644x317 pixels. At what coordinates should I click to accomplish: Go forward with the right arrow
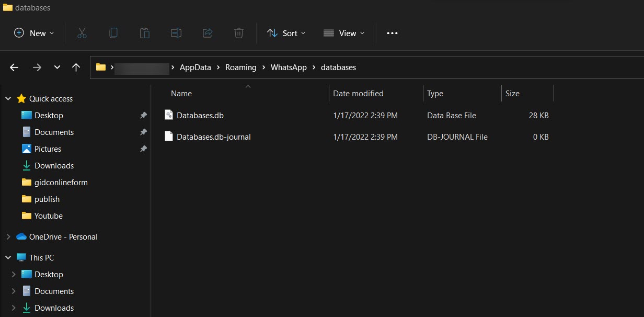(37, 67)
